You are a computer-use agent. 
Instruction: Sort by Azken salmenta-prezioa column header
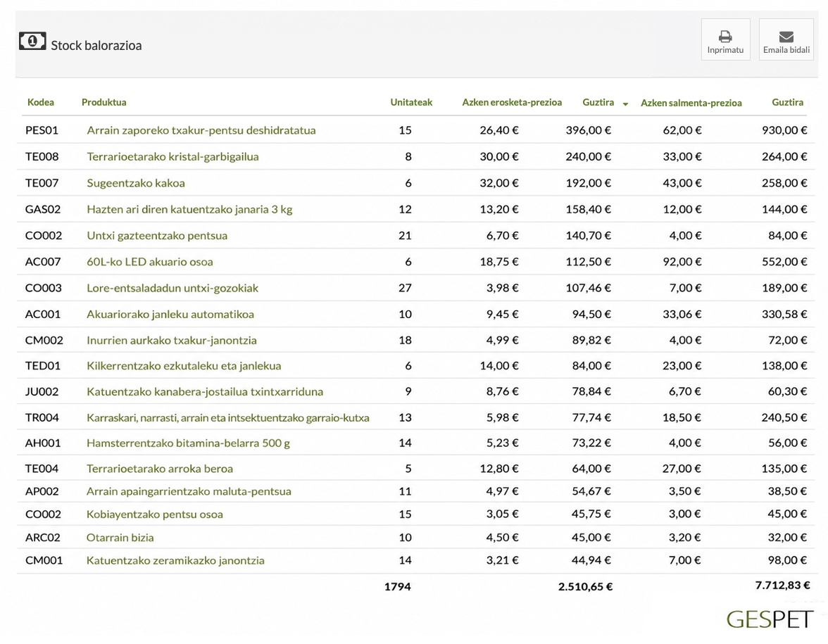[x=691, y=103]
